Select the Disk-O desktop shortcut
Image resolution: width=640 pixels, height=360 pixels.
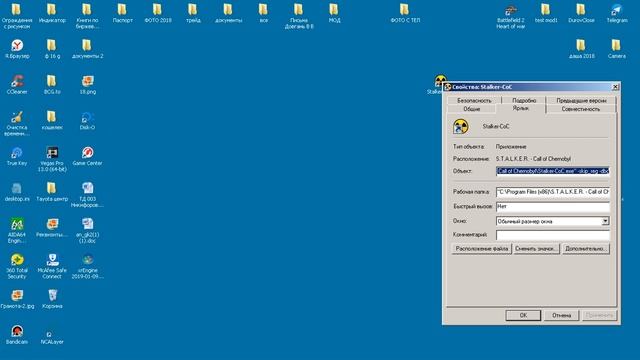pos(87,121)
